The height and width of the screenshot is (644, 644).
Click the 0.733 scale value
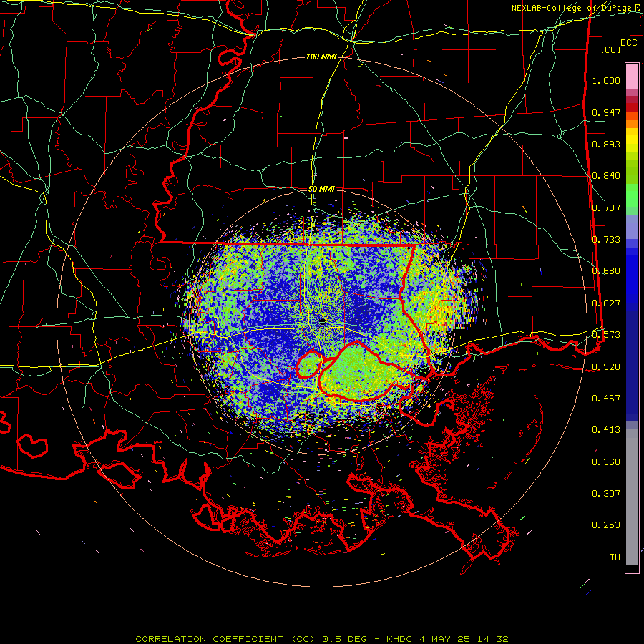[606, 240]
